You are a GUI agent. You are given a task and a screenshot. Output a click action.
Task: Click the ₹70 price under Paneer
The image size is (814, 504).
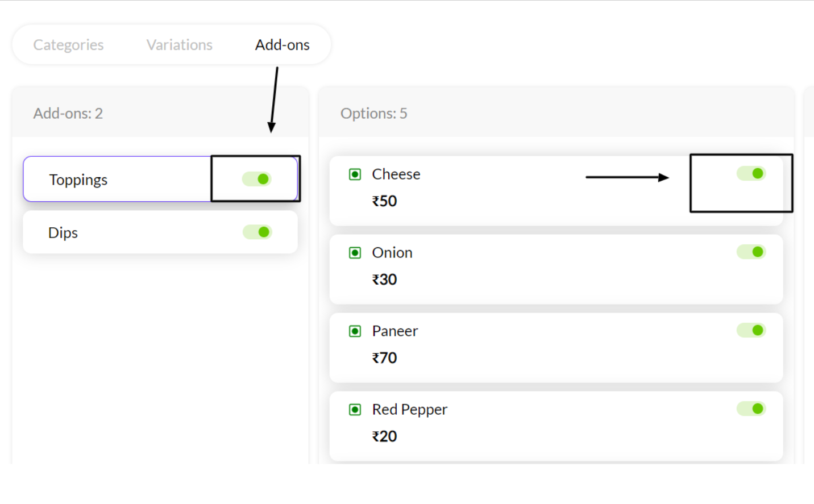click(385, 358)
